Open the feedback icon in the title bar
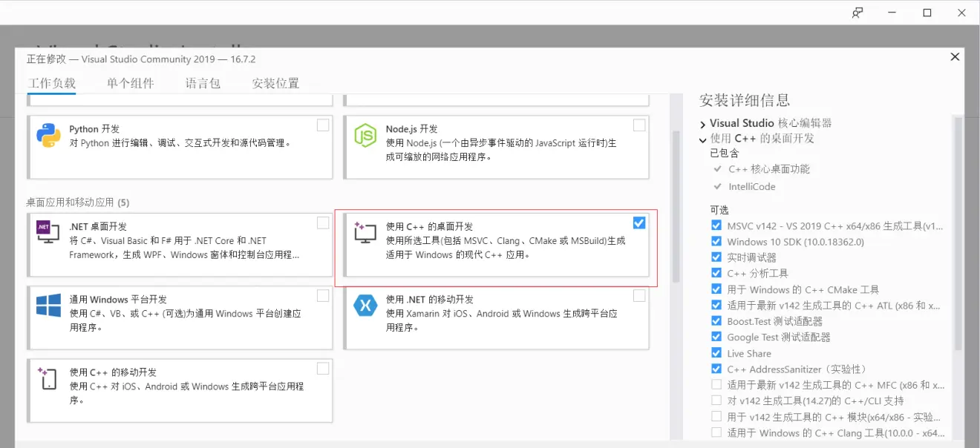 [x=857, y=13]
